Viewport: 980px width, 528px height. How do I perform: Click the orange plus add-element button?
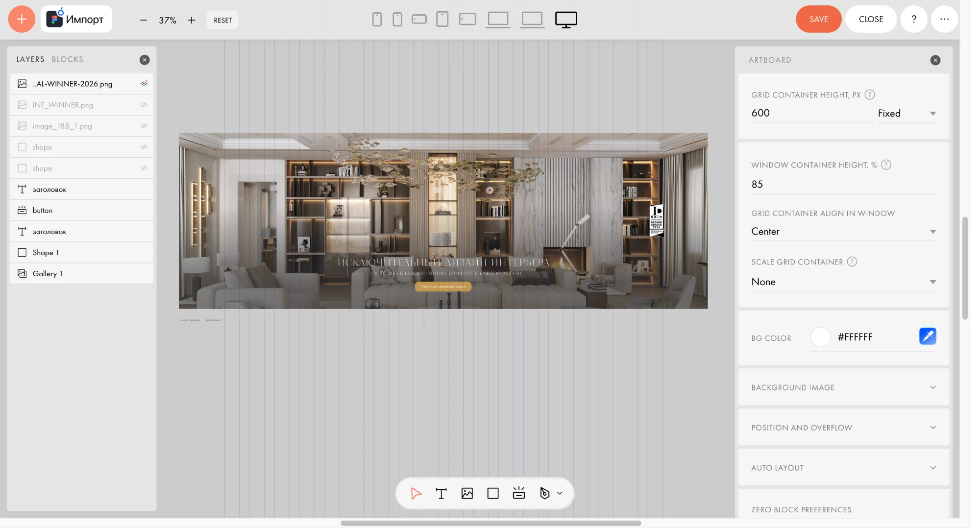pyautogui.click(x=22, y=19)
